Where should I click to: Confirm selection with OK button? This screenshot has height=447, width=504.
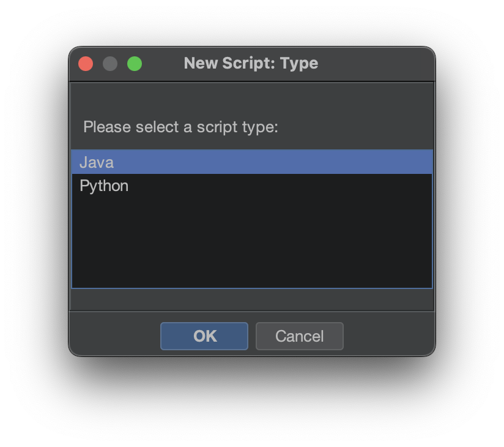204,336
